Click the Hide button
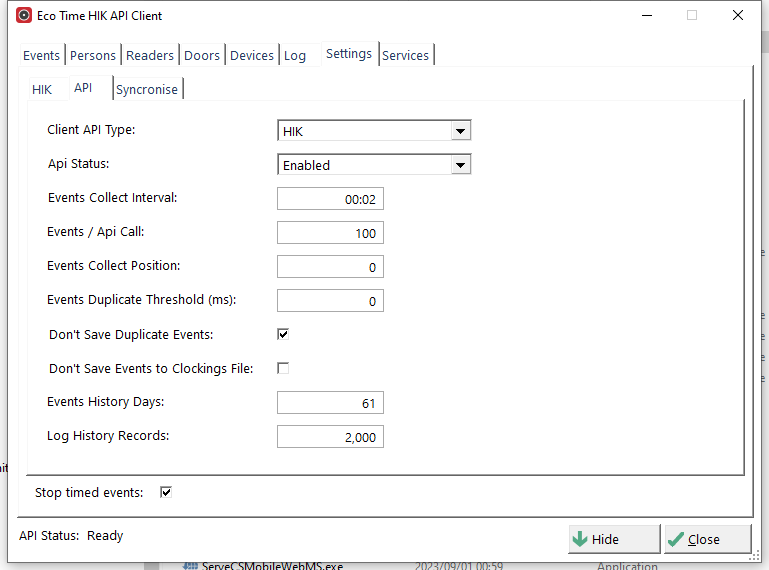This screenshot has height=570, width=769. point(614,539)
